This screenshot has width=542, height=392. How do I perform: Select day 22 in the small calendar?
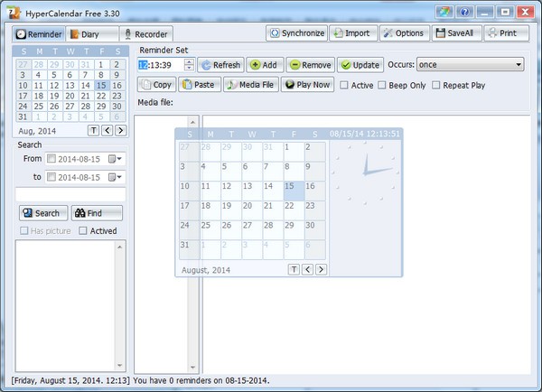101,96
